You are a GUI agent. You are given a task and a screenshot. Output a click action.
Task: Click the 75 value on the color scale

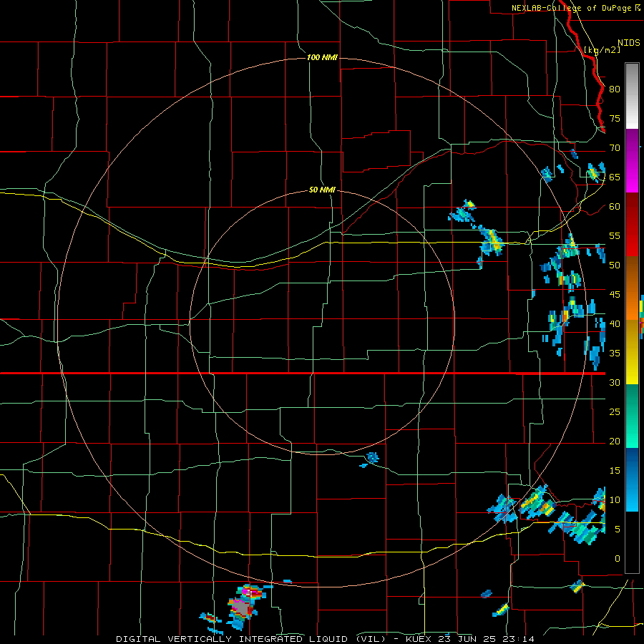tap(615, 118)
